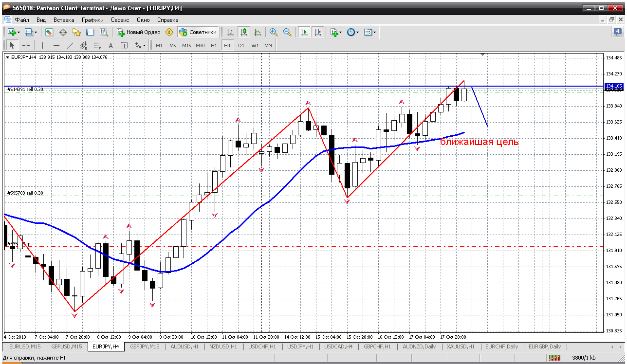Open the profiles dropdown
This screenshot has width=627, height=364.
(31, 32)
